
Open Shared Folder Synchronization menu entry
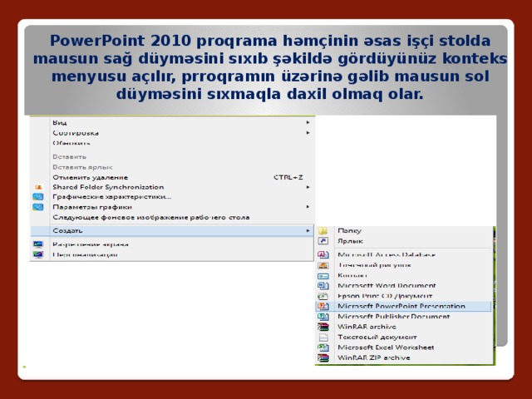(172, 187)
